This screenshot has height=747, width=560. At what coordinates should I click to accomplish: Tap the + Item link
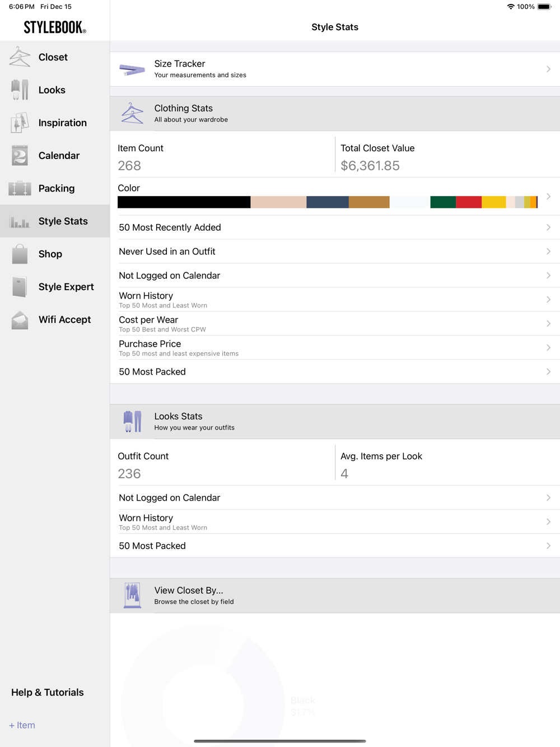[x=22, y=725]
